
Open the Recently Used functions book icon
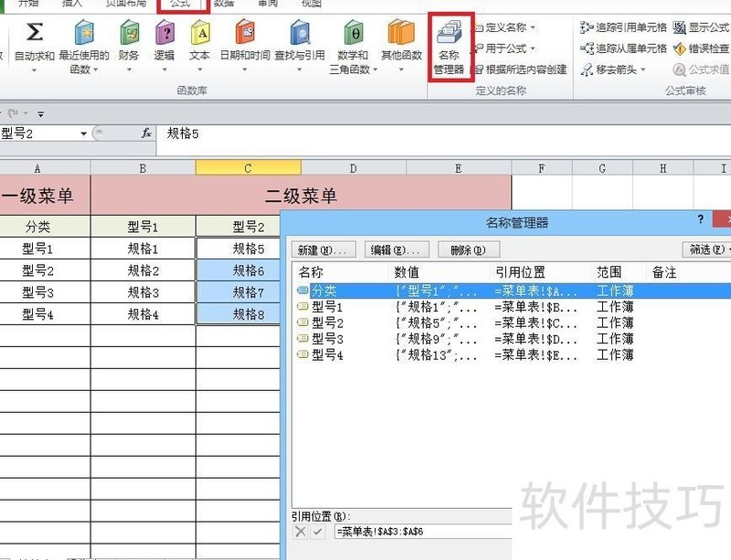tap(84, 33)
